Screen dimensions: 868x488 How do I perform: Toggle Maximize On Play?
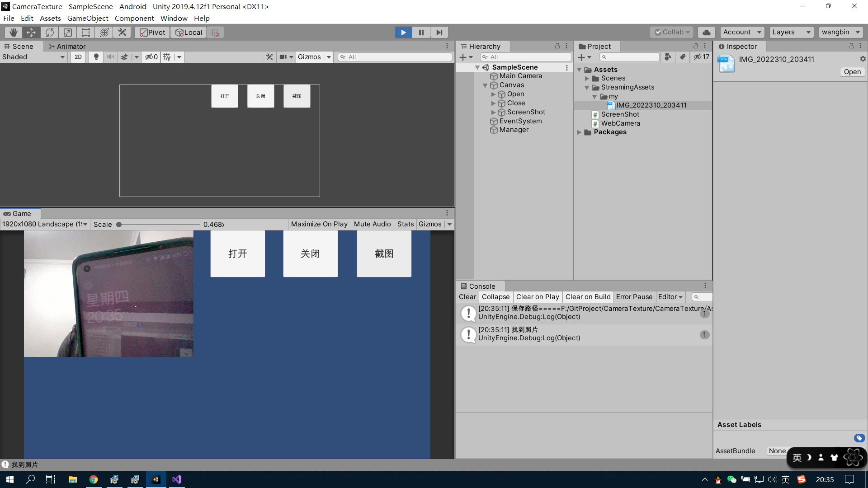click(x=319, y=224)
